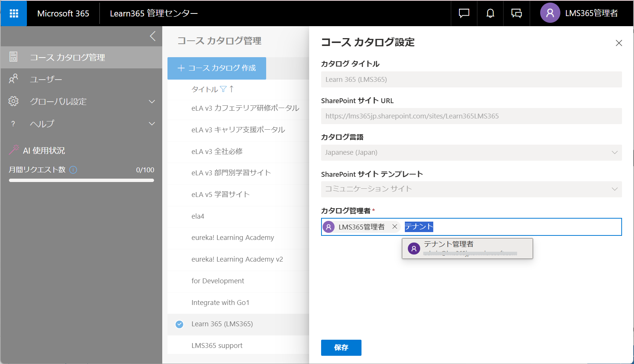Open AI 使用状況 section
The height and width of the screenshot is (364, 634).
click(44, 150)
